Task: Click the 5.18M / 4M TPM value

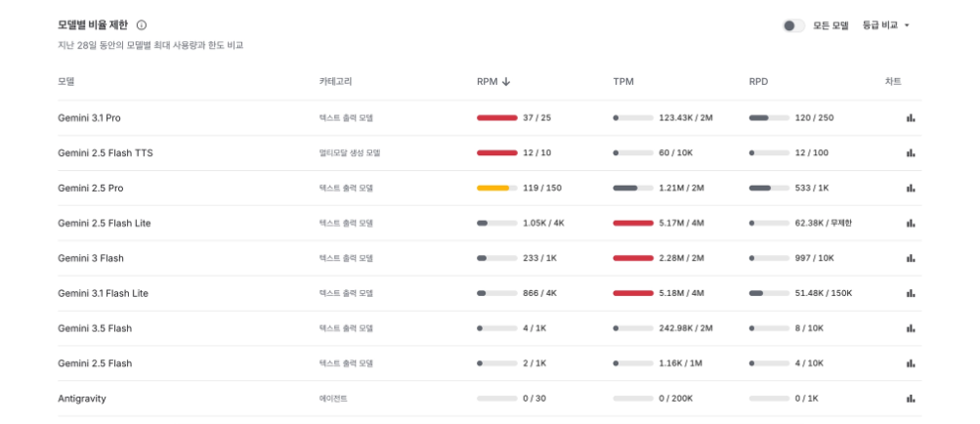Action: 681,293
